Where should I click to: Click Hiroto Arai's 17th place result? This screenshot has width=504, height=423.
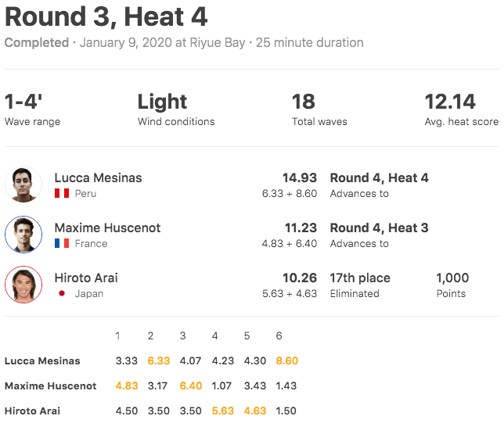click(360, 278)
